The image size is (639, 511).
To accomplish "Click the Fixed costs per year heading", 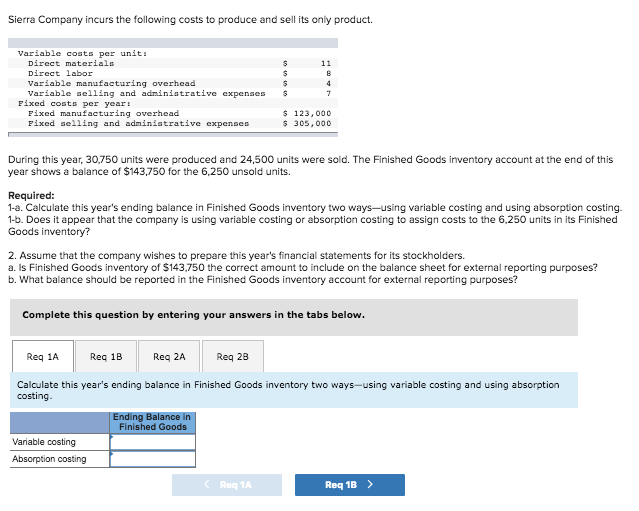I will [74, 103].
